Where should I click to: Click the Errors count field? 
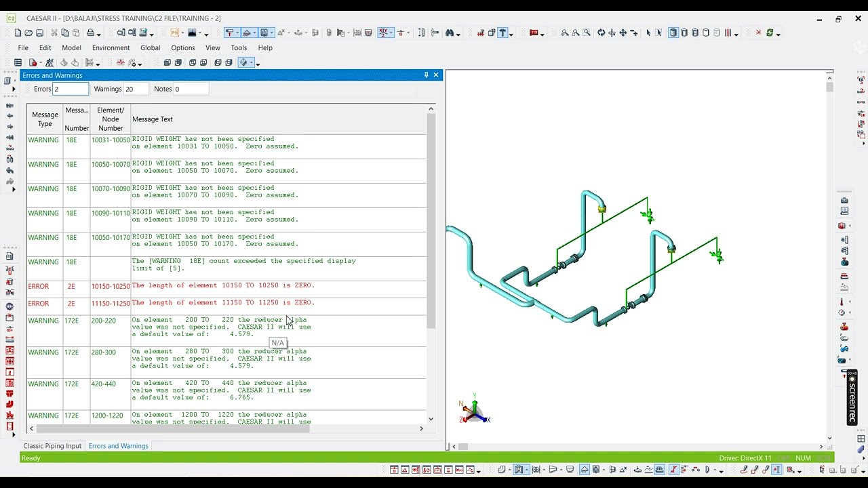tap(71, 89)
